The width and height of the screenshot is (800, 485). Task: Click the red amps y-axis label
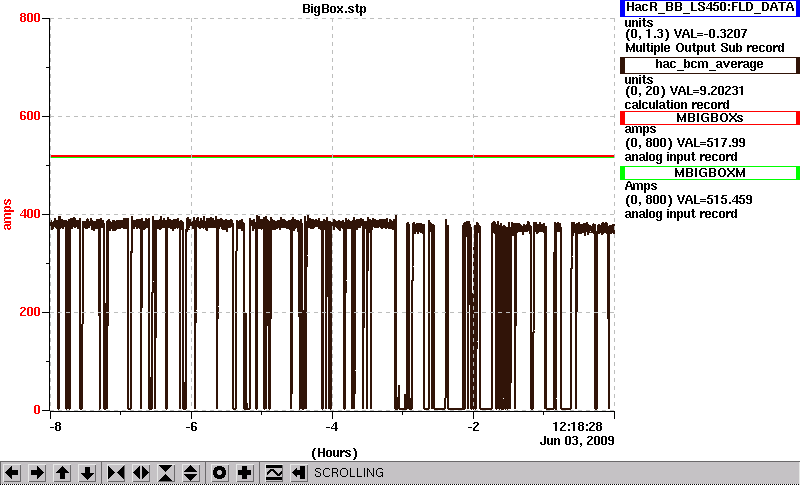pos(7,215)
